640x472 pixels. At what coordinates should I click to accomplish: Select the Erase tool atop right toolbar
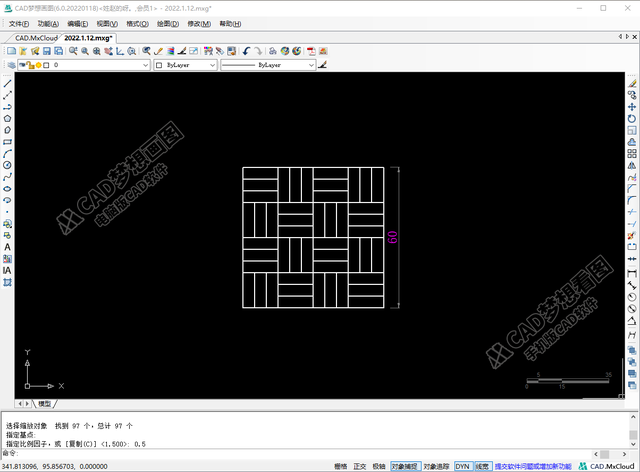tap(632, 83)
